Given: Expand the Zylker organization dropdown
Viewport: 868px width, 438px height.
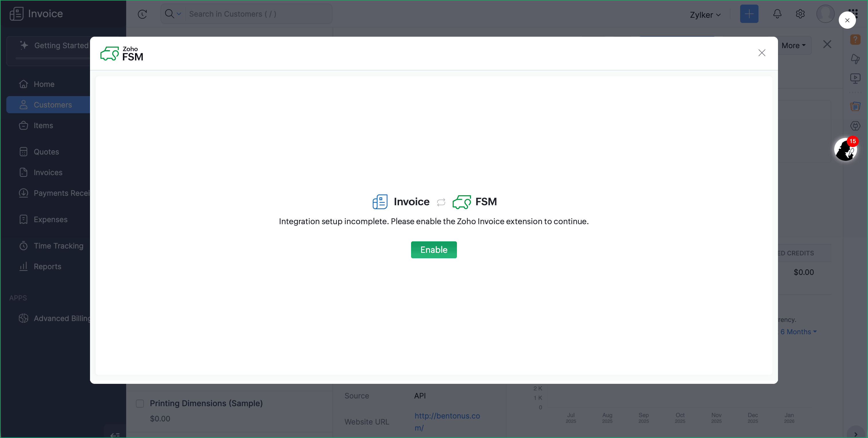Looking at the screenshot, I should click(x=705, y=15).
